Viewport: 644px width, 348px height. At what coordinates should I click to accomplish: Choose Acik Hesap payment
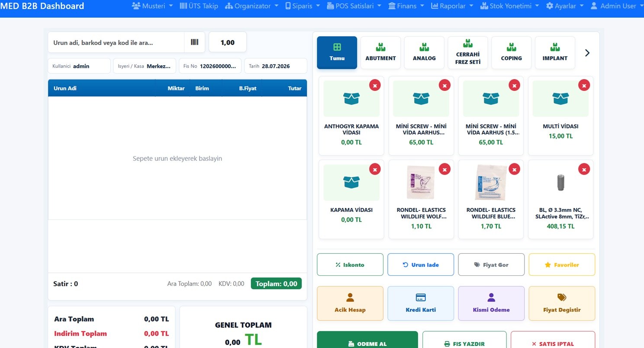pyautogui.click(x=350, y=303)
